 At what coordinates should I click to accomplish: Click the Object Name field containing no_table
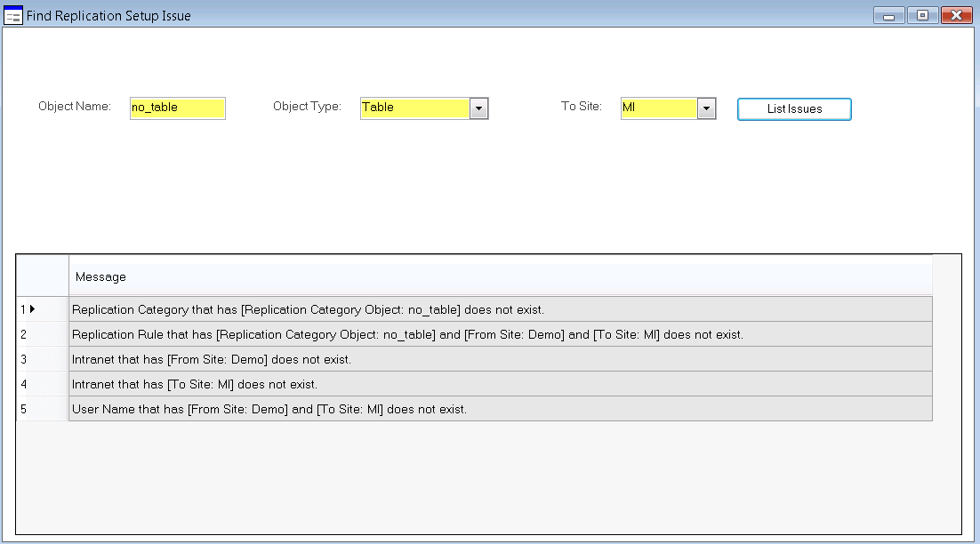pos(177,108)
